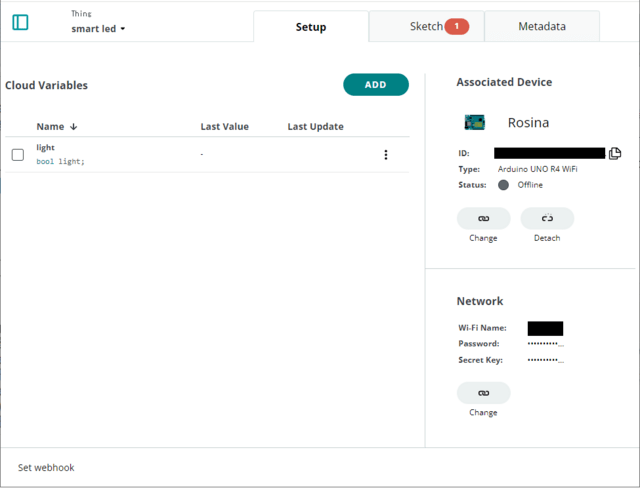Open the Metadata tab
This screenshot has width=640, height=490.
[x=542, y=27]
